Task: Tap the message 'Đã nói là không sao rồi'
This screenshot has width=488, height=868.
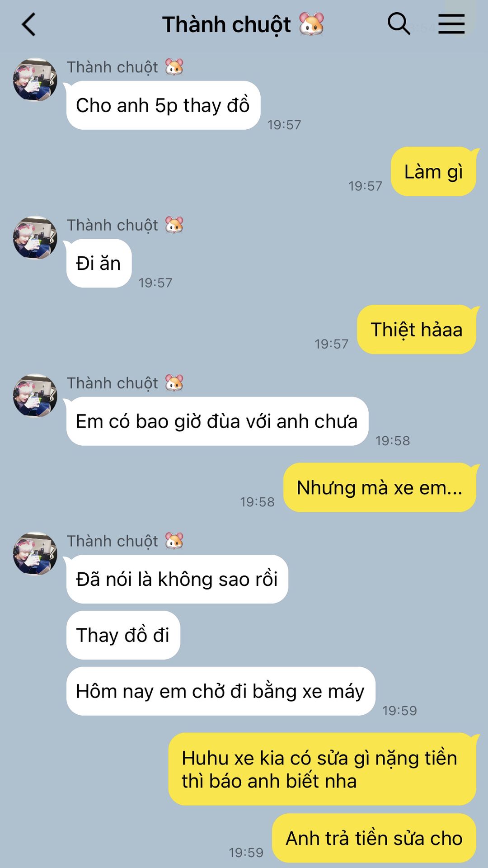Action: click(177, 579)
